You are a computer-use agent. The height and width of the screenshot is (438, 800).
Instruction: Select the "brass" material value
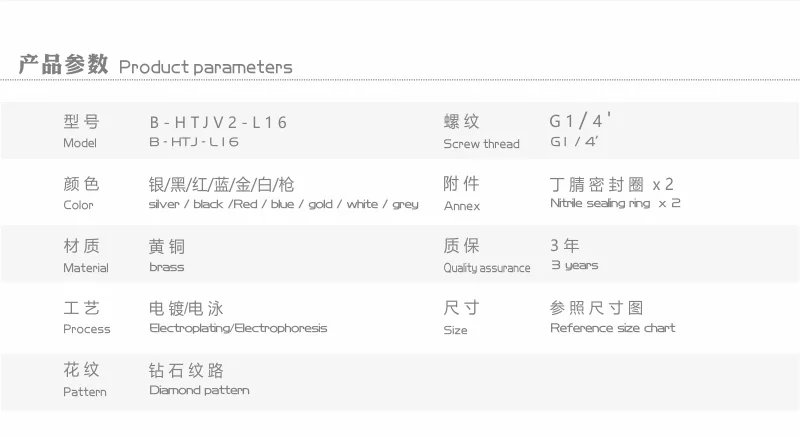click(x=167, y=267)
